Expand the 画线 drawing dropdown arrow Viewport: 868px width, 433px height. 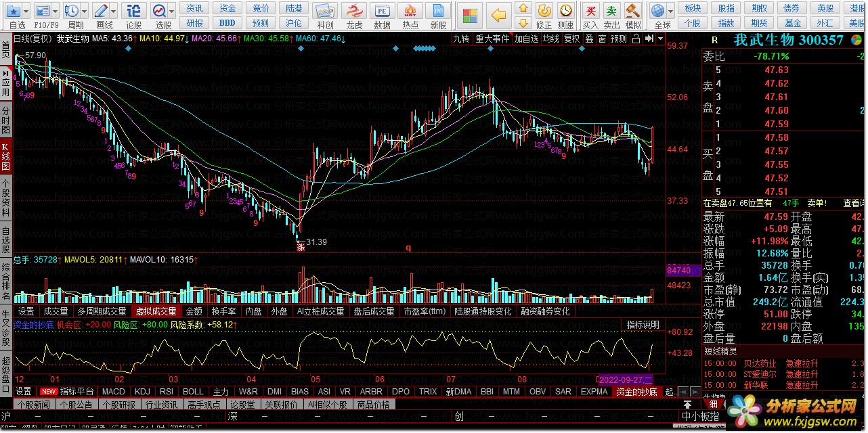click(x=114, y=12)
